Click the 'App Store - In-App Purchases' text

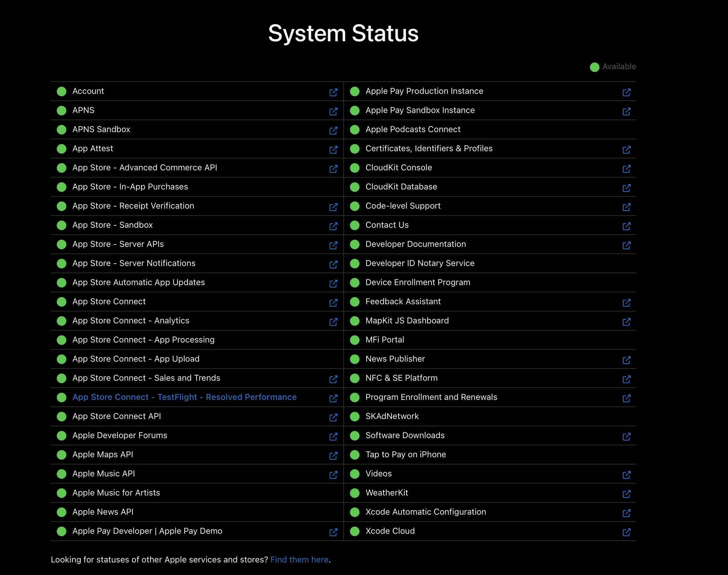point(130,187)
